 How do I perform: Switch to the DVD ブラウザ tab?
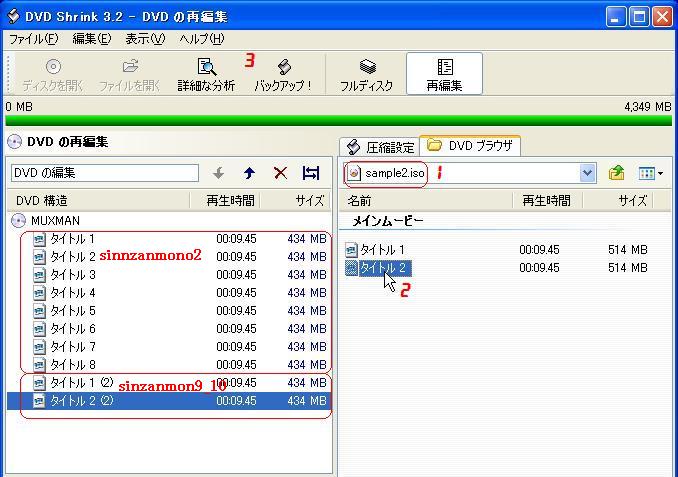coord(470,146)
